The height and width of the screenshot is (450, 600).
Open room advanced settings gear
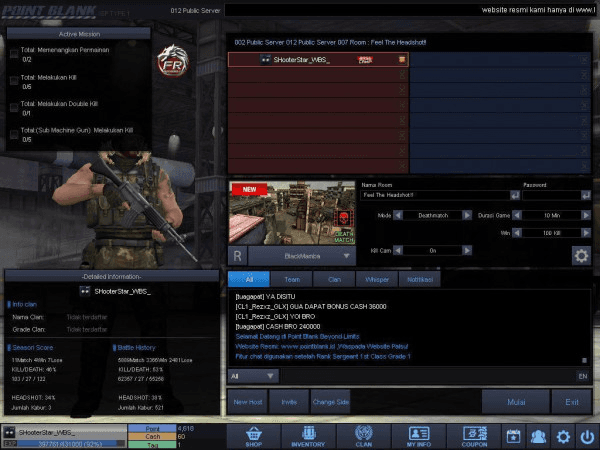pyautogui.click(x=581, y=256)
